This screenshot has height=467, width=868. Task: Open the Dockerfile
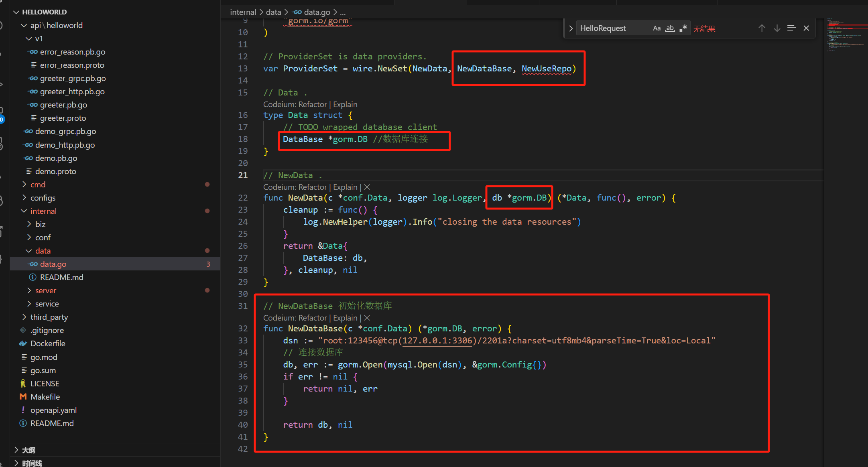click(48, 343)
